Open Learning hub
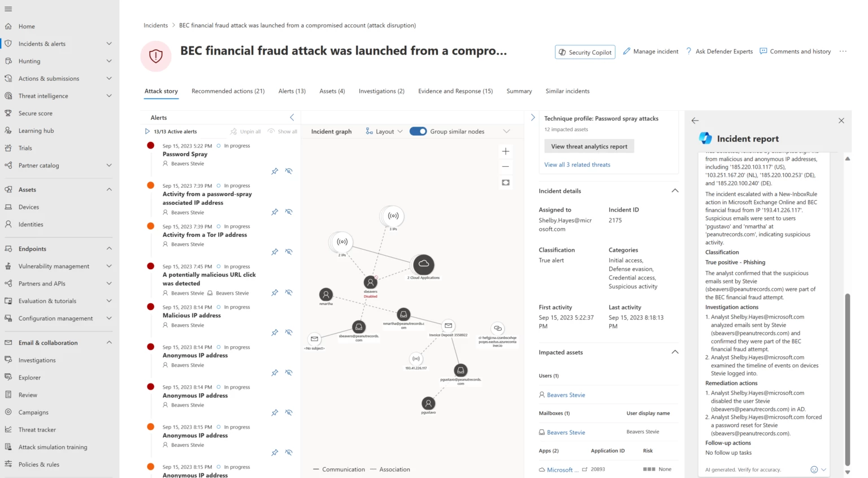Viewport: 868px width, 478px height. (x=36, y=131)
